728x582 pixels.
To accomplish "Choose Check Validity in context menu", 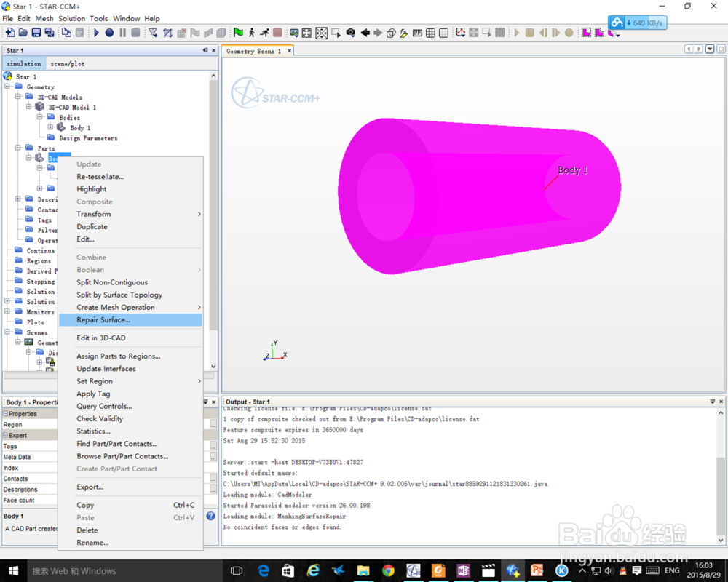I will (x=131, y=418).
